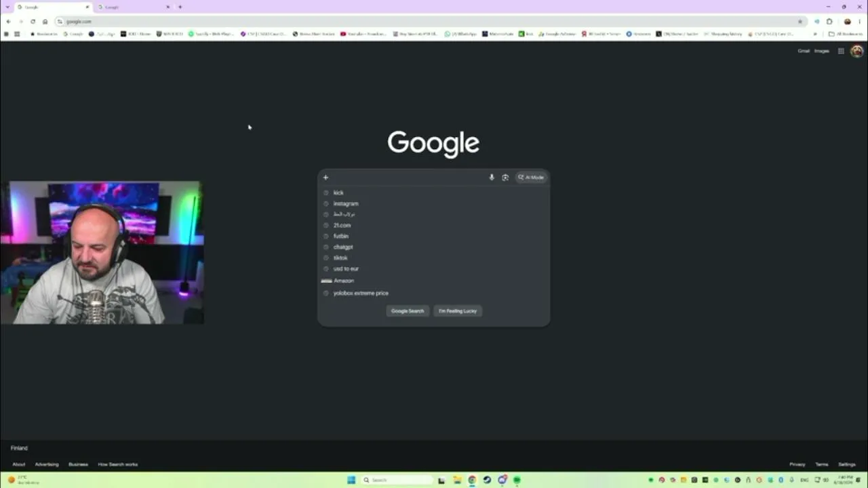Screen dimensions: 868x488
Task: Click the I'm Feeling Lucky button
Action: coord(458,311)
